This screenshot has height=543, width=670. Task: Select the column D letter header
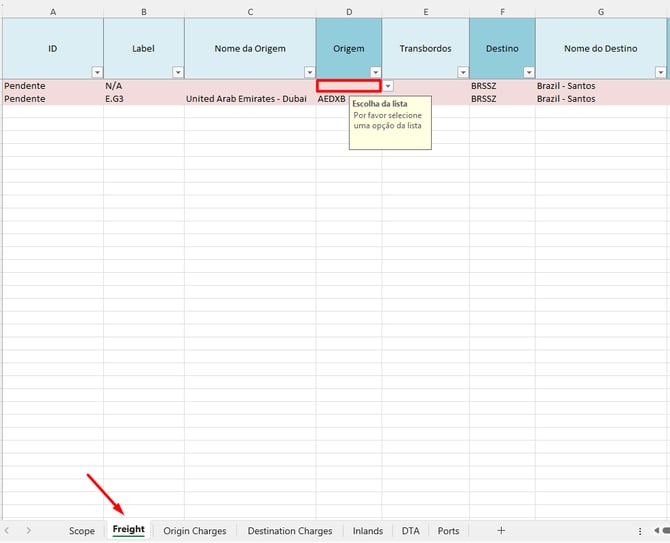[x=349, y=11]
